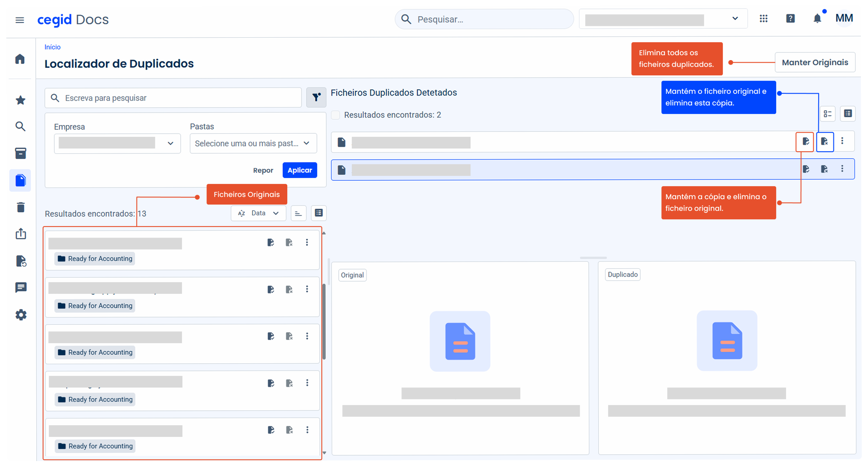Open more options for first duplicate file
868x466 pixels.
tap(842, 141)
